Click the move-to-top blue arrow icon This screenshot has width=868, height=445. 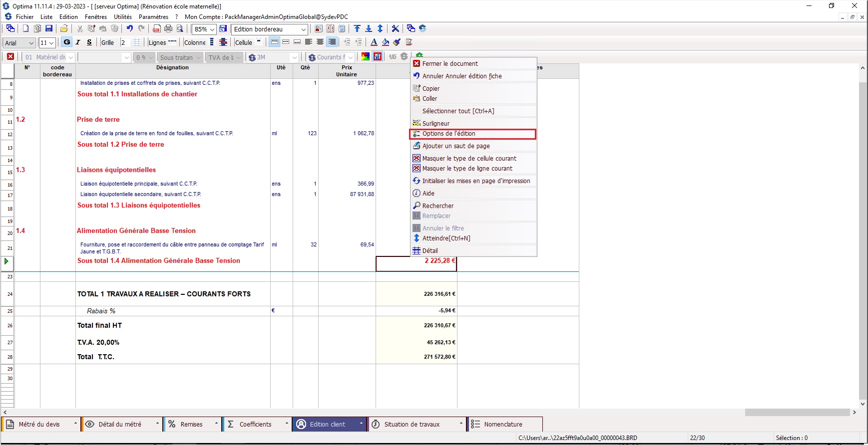click(357, 28)
